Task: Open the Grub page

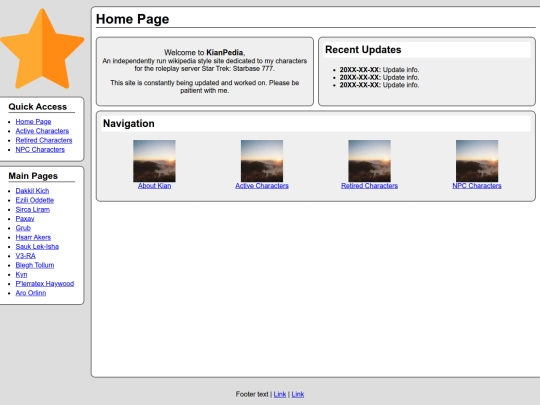Action: pyautogui.click(x=23, y=228)
